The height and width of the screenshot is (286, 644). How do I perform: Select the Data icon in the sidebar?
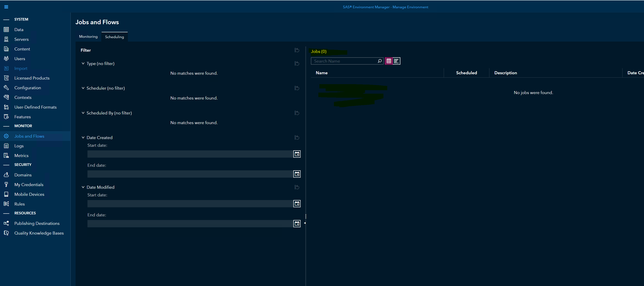point(6,29)
